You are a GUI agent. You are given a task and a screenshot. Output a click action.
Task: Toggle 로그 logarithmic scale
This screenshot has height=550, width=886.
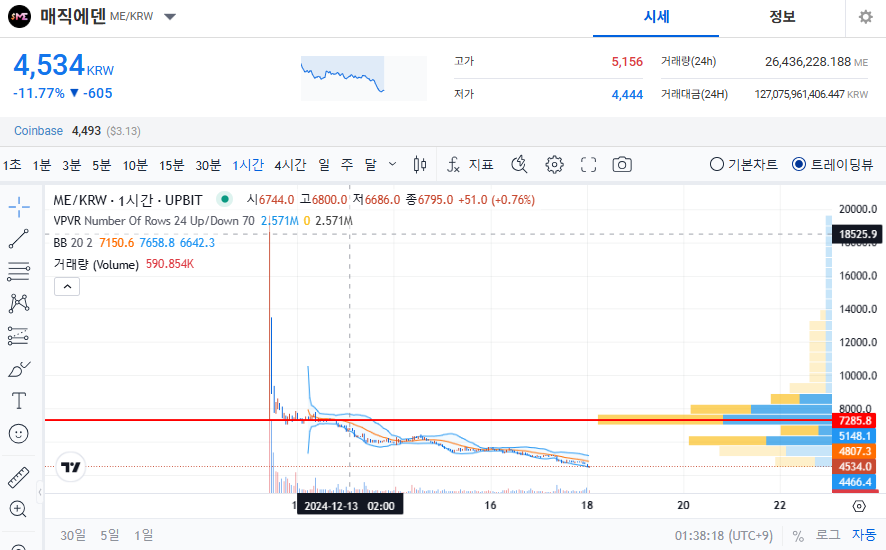pos(828,535)
